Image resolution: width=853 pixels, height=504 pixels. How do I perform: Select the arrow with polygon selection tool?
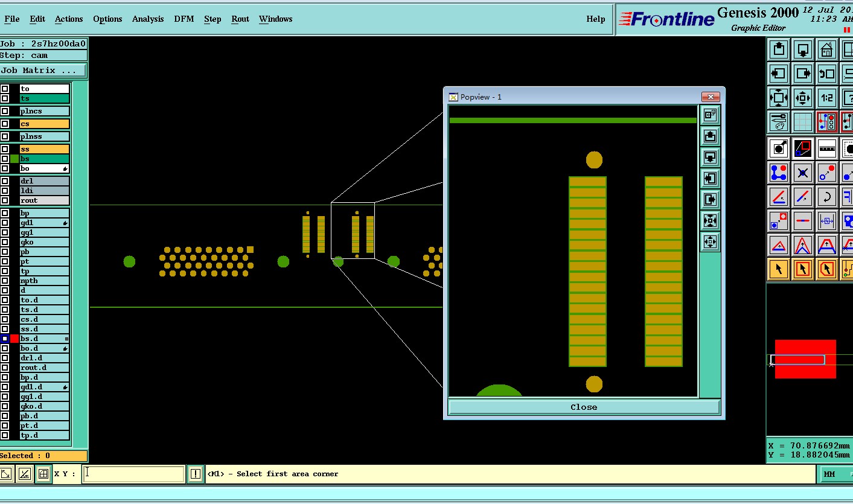point(826,269)
